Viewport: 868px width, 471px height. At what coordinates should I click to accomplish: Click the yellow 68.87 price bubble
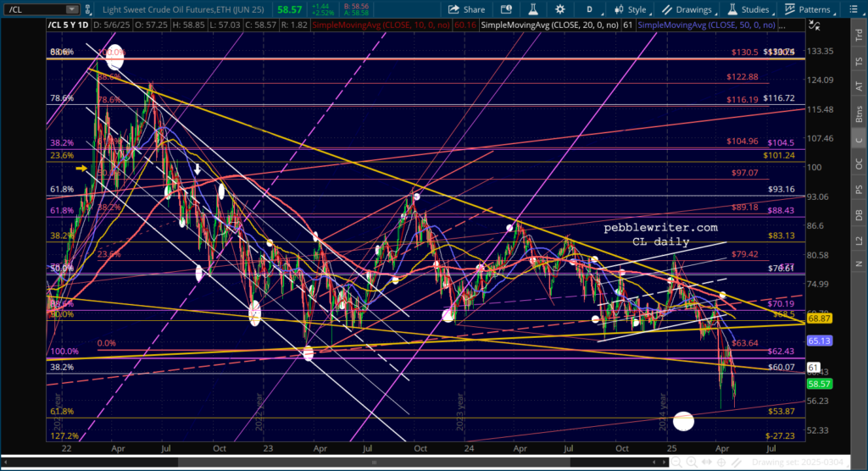pyautogui.click(x=819, y=319)
